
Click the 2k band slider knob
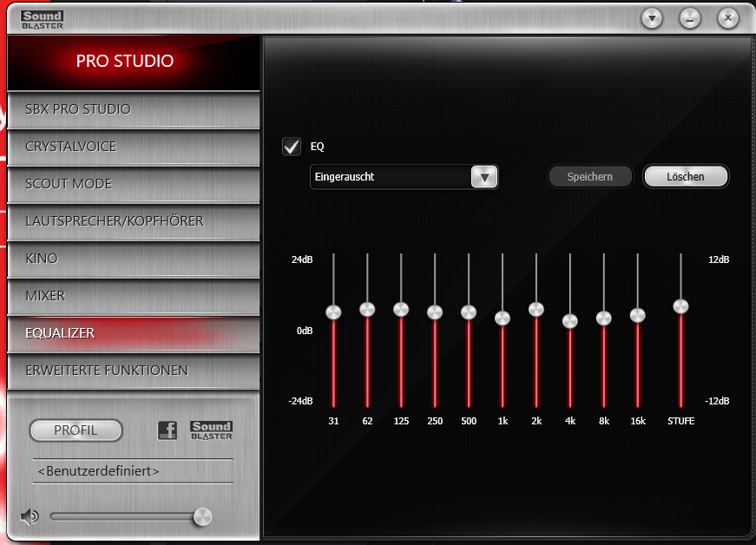536,309
